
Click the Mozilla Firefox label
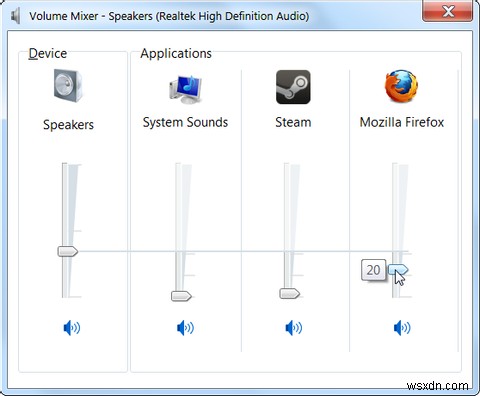pos(402,122)
